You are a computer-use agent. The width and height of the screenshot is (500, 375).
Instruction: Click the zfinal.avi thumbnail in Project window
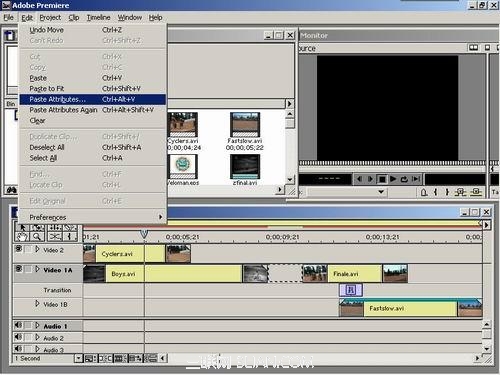point(245,167)
